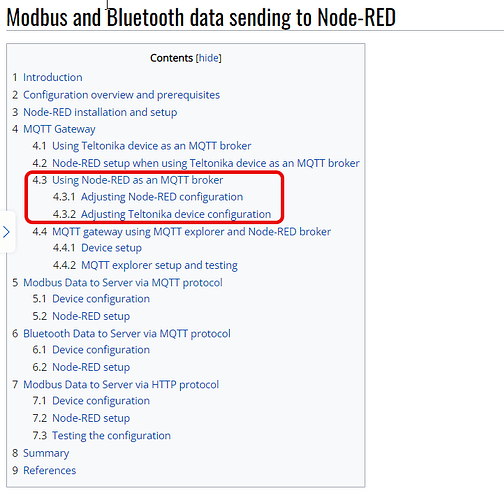
Task: Open Modbus Data to Server via HTTP protocol
Action: coord(121,385)
